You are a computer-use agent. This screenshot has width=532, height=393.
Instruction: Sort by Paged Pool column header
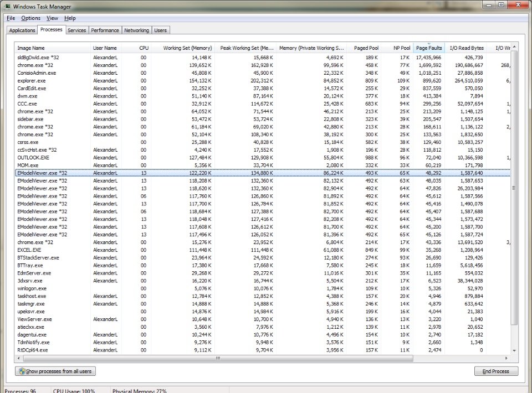pos(364,48)
